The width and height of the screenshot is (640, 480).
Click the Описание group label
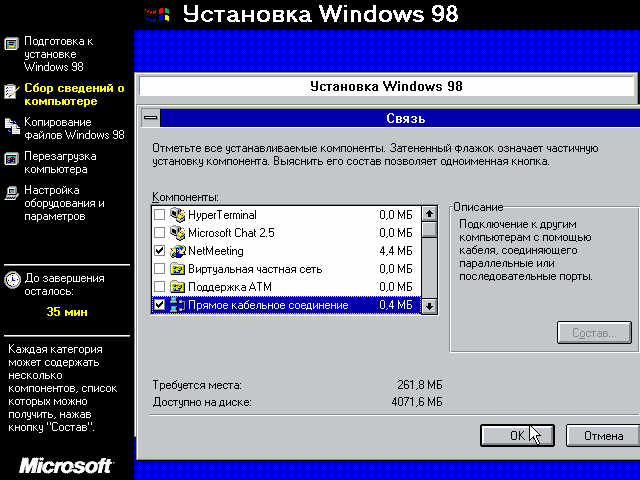coord(478,207)
